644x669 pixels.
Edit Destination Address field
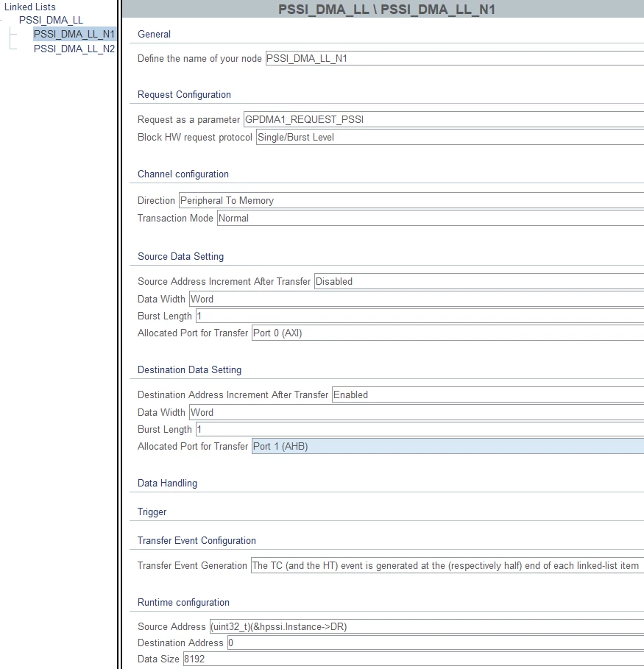point(436,643)
